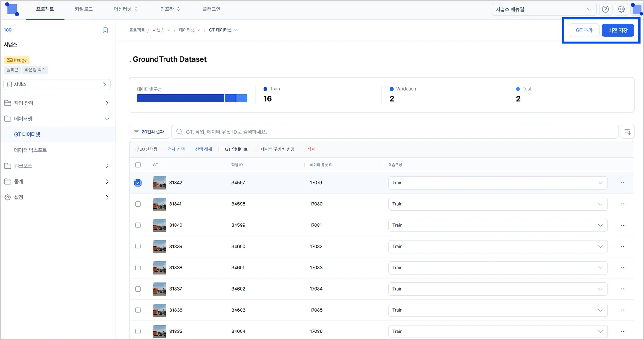Click the filter icon in 20건의 결과

coord(136,132)
